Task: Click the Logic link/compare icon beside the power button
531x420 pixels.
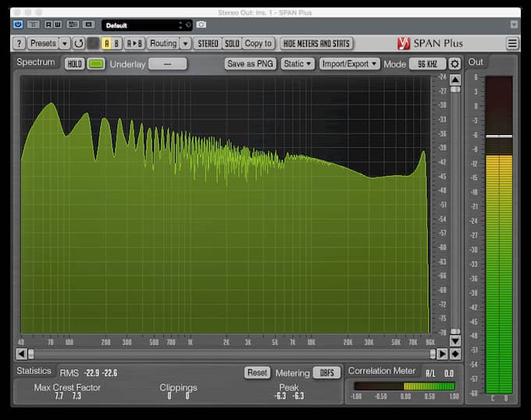Action: point(33,24)
